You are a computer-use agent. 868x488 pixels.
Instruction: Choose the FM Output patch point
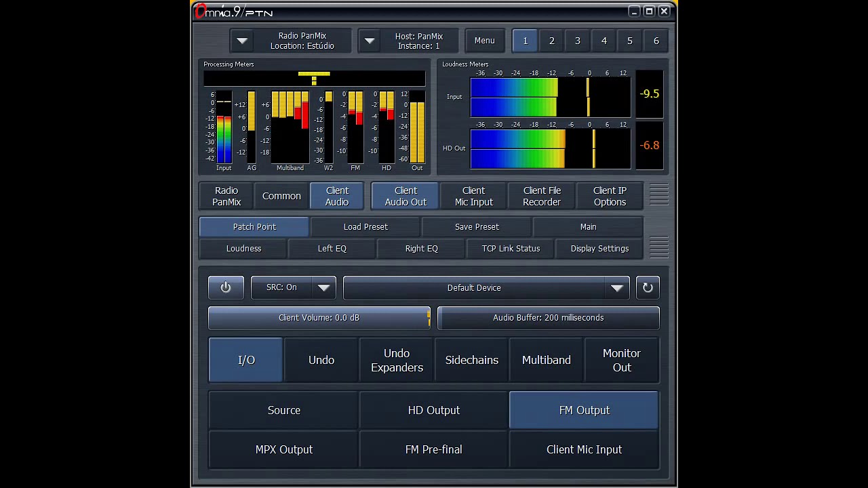click(x=584, y=410)
